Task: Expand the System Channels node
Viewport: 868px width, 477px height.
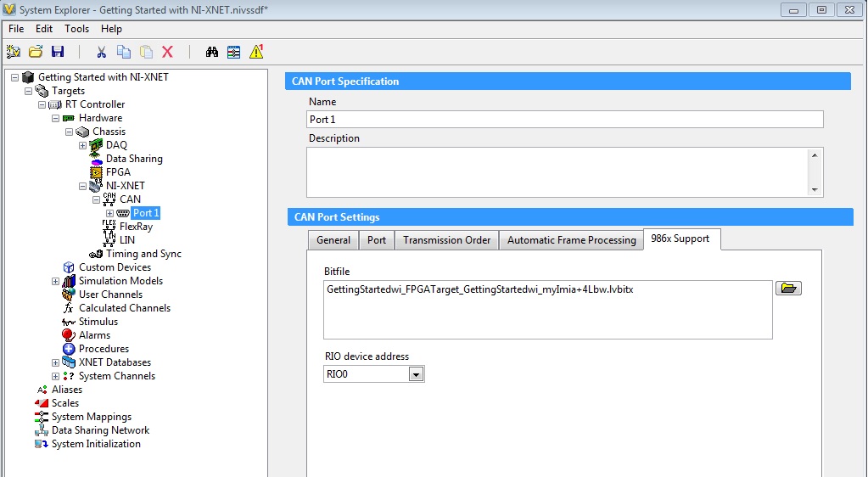Action: pos(55,376)
